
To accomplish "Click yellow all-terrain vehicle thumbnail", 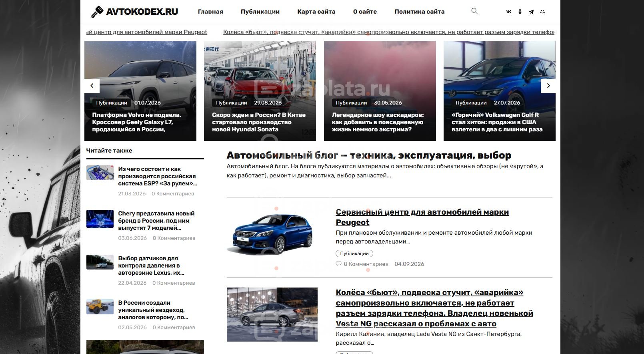I will (x=100, y=307).
